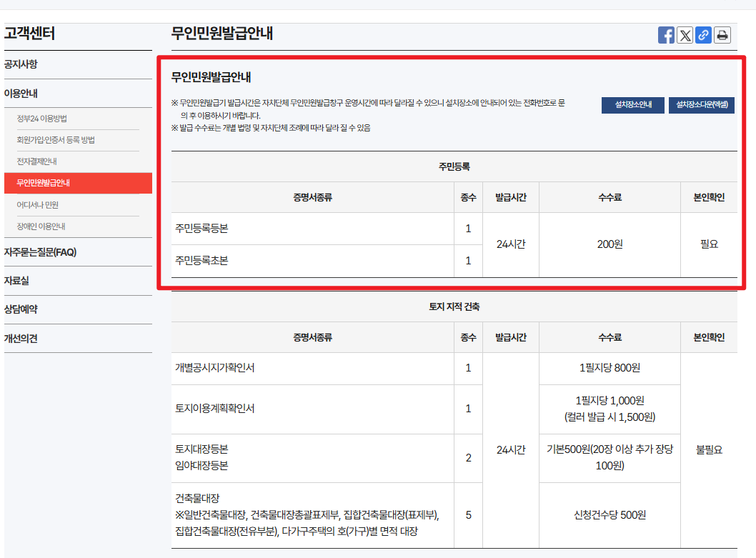Viewport: 756px width, 558px height.
Task: Open the 설치장소안내 button
Action: click(x=632, y=104)
